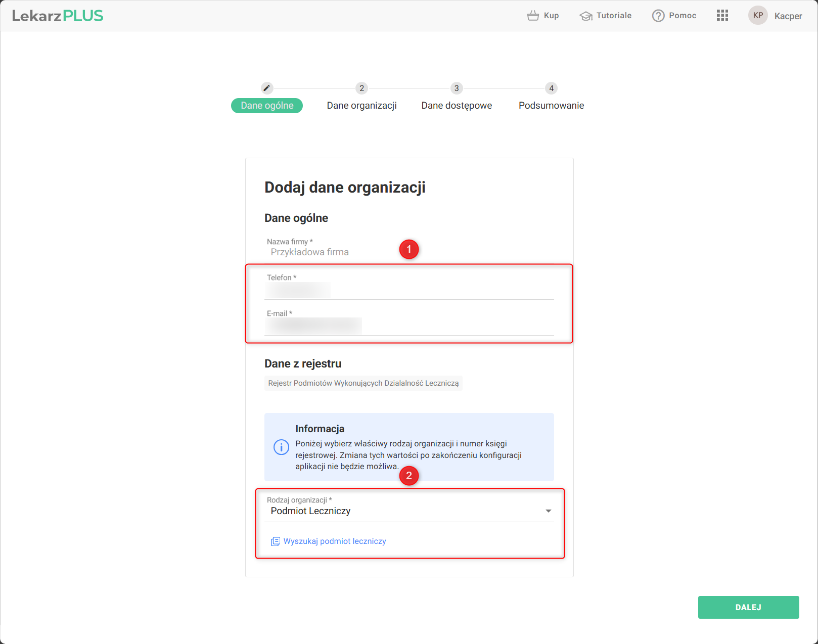Click the Informacja info circle icon
The width and height of the screenshot is (818, 644).
tap(281, 447)
